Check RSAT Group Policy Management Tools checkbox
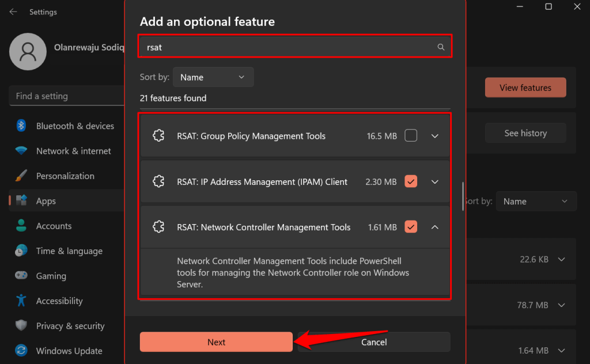 coord(411,136)
